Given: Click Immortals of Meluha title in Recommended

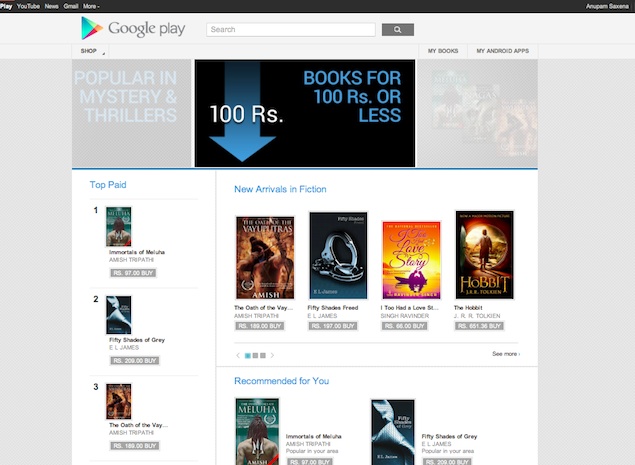Looking at the screenshot, I should [x=313, y=437].
